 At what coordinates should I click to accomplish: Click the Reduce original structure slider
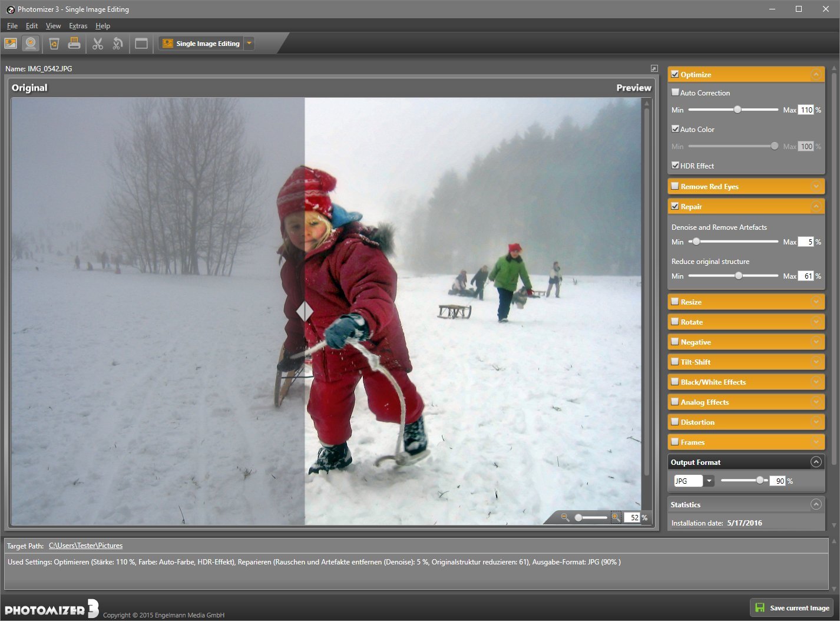pyautogui.click(x=738, y=276)
